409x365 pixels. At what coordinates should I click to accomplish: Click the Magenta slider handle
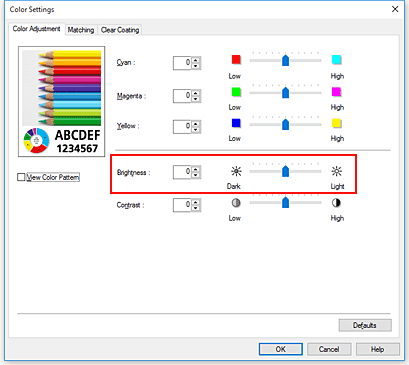click(x=285, y=92)
